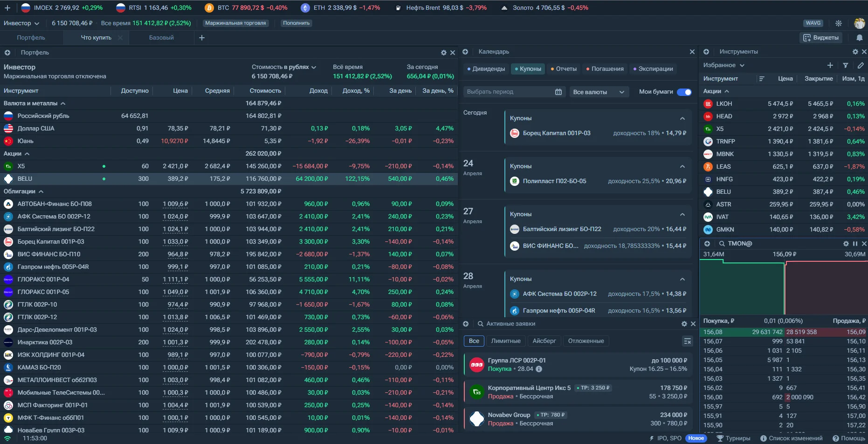868x444 pixels.
Task: Add instrument with plus in Избранное list
Action: (830, 65)
